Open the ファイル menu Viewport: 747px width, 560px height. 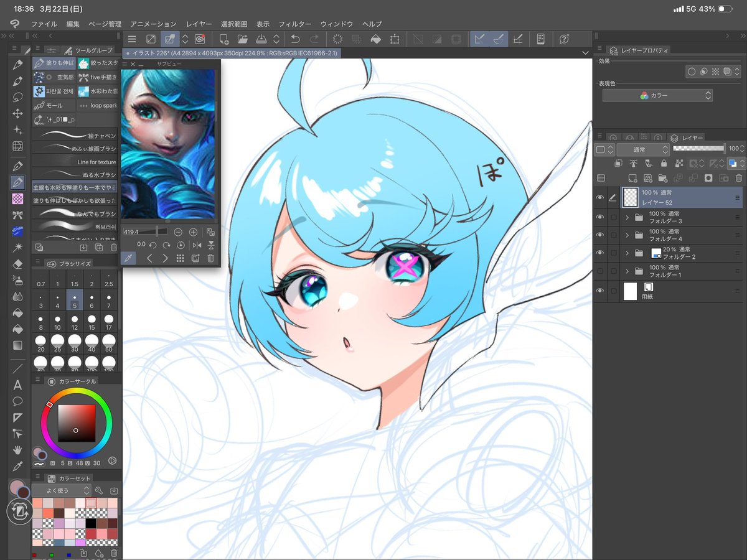(44, 24)
